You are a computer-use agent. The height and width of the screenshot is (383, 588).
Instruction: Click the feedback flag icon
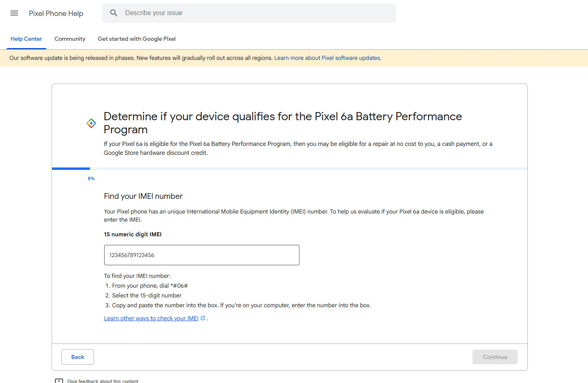pyautogui.click(x=59, y=381)
